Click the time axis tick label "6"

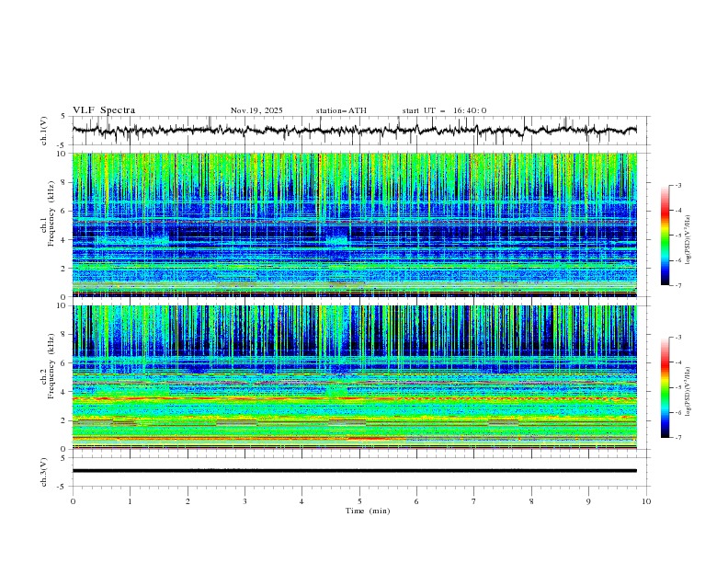click(416, 501)
